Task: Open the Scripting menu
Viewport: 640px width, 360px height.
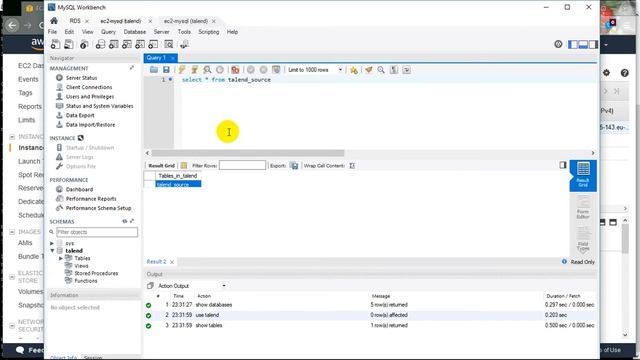Action: (x=209, y=32)
